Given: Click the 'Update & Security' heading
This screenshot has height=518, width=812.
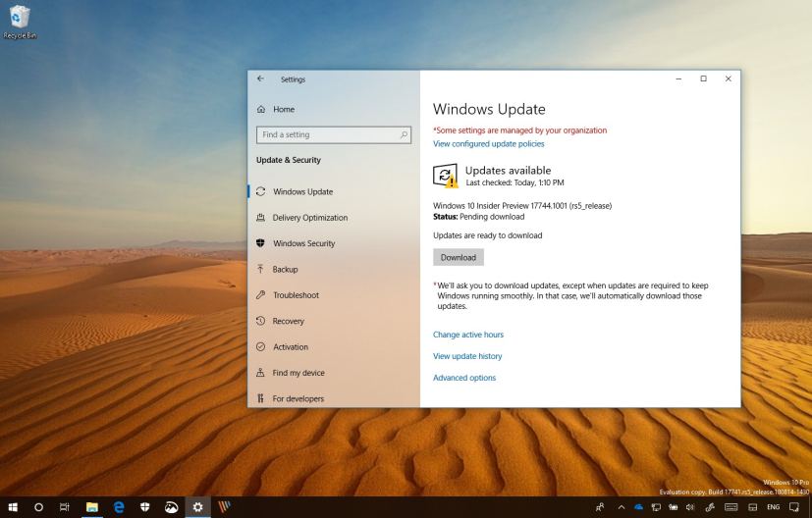Looking at the screenshot, I should [x=289, y=160].
